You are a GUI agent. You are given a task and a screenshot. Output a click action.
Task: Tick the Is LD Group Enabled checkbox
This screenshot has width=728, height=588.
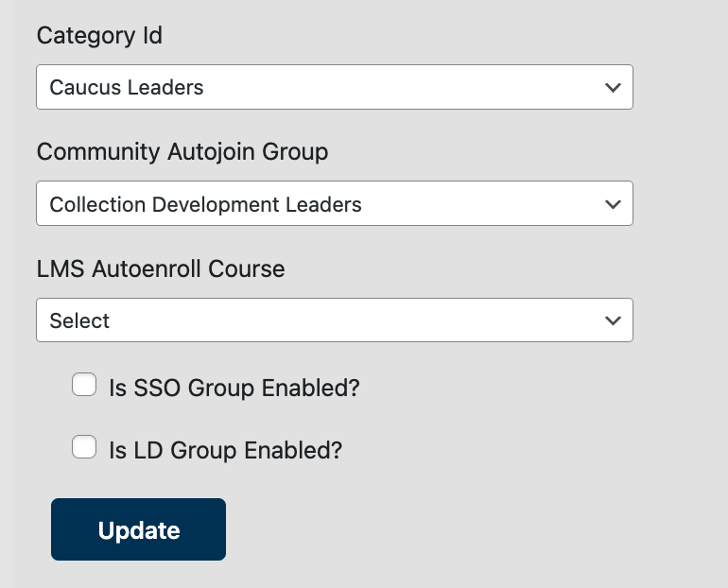tap(85, 447)
